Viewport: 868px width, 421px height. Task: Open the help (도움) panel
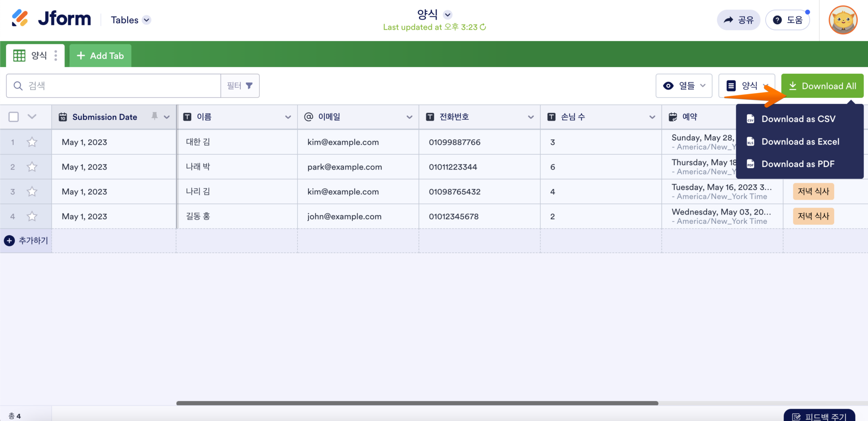click(x=788, y=20)
